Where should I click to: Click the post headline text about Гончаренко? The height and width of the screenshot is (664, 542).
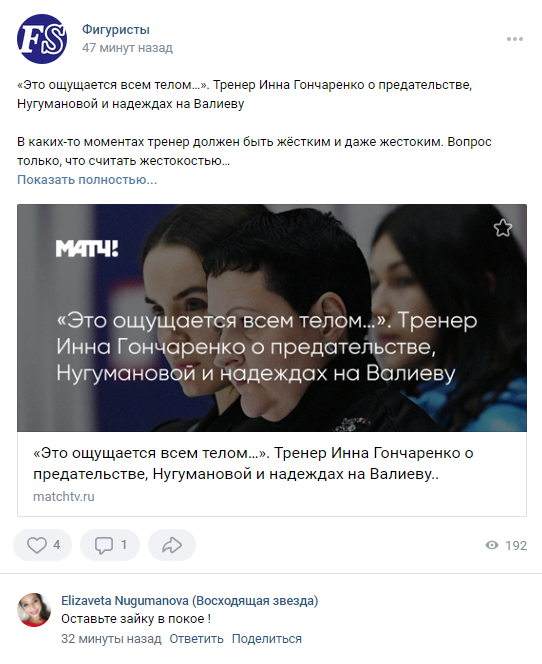click(x=244, y=94)
